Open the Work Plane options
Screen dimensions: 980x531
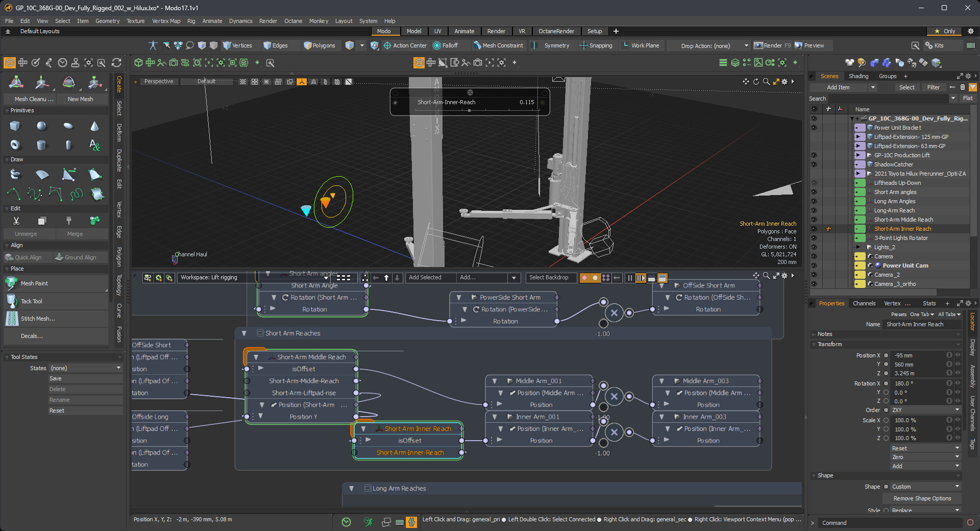coord(641,45)
